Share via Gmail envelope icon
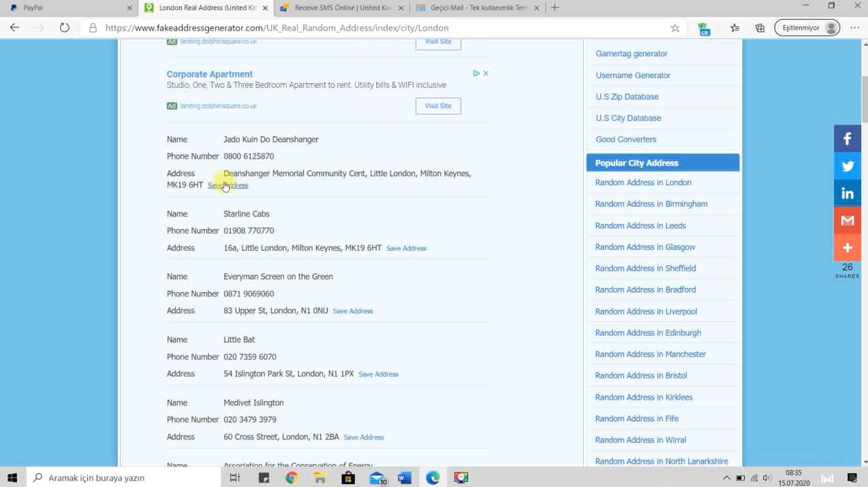 848,221
